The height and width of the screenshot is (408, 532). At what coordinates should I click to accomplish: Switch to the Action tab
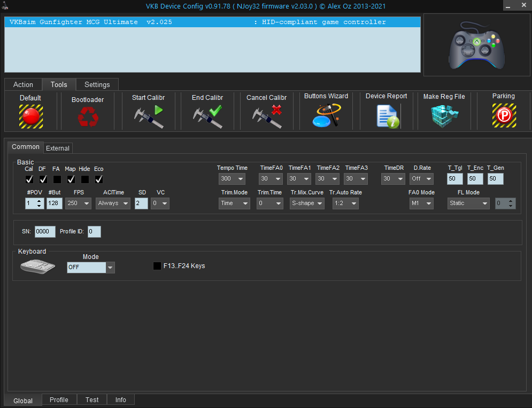[23, 85]
